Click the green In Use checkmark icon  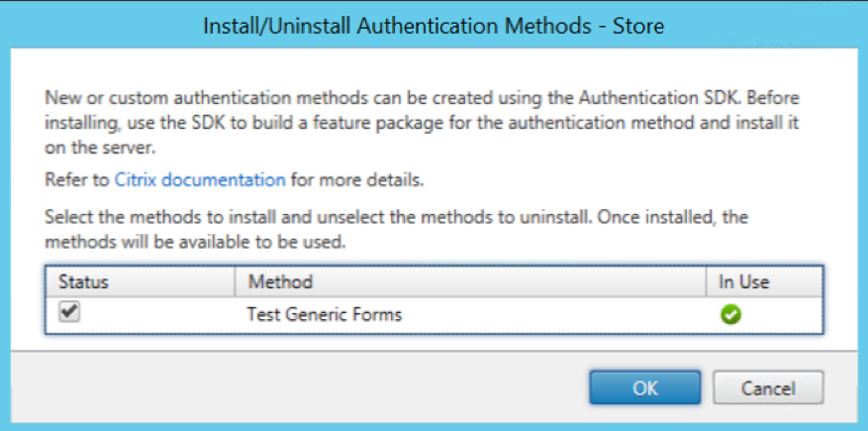pos(731,316)
